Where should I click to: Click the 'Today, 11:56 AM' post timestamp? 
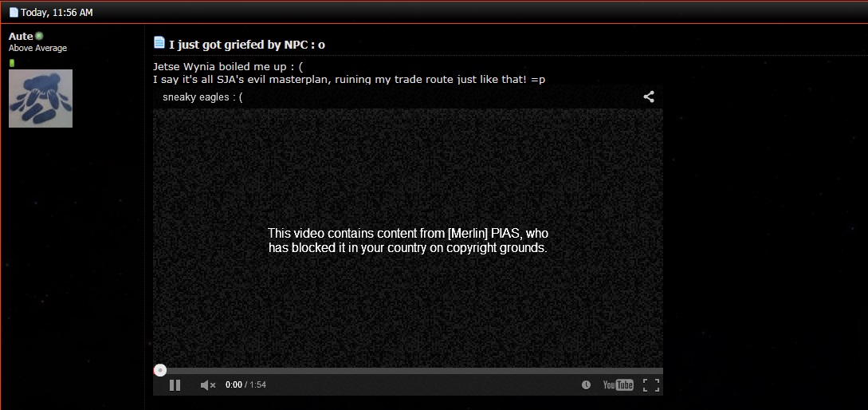[x=57, y=12]
